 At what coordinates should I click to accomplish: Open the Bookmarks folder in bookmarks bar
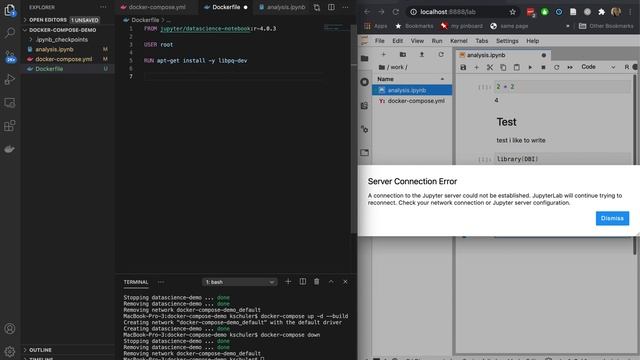coord(414,26)
